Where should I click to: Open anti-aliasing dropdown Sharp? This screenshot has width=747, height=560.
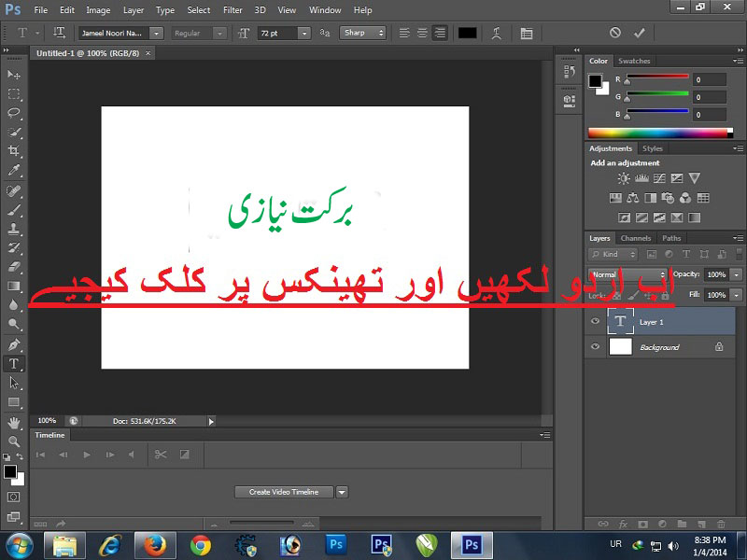pyautogui.click(x=362, y=33)
